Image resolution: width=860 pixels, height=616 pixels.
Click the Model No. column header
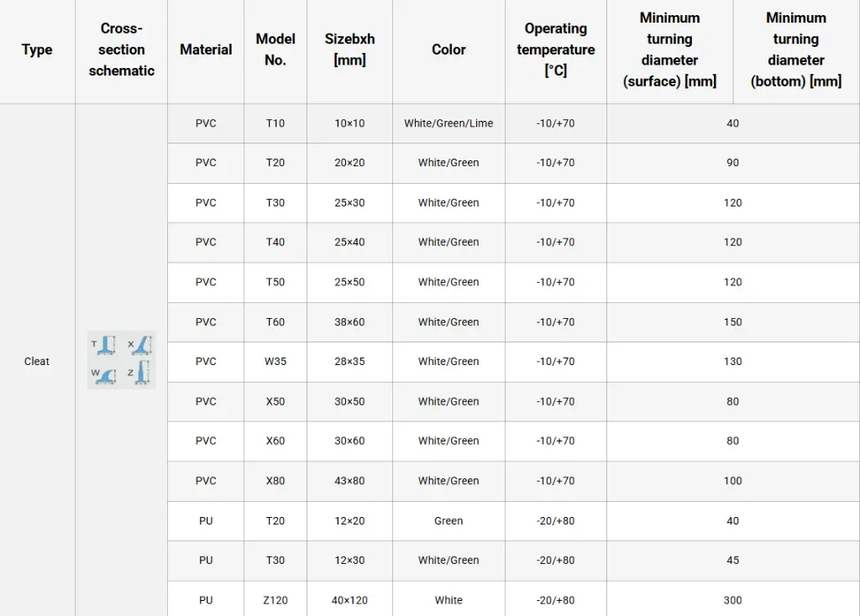pyautogui.click(x=275, y=50)
